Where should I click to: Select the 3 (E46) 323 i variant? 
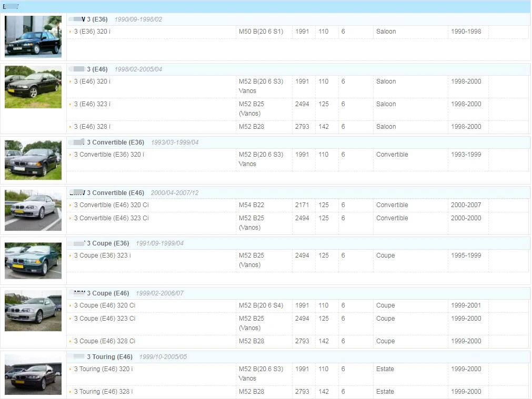pos(92,104)
